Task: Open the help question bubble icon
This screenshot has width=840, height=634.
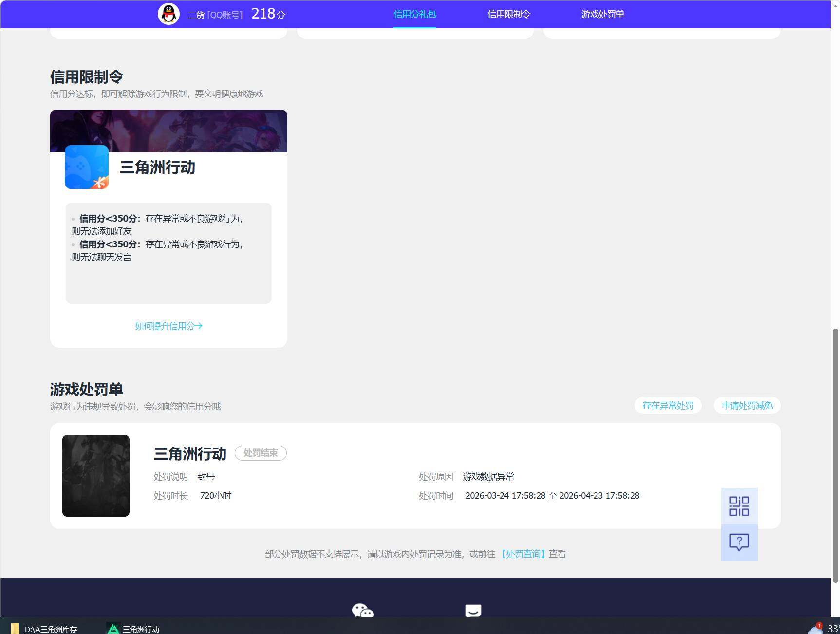Action: coord(739,542)
